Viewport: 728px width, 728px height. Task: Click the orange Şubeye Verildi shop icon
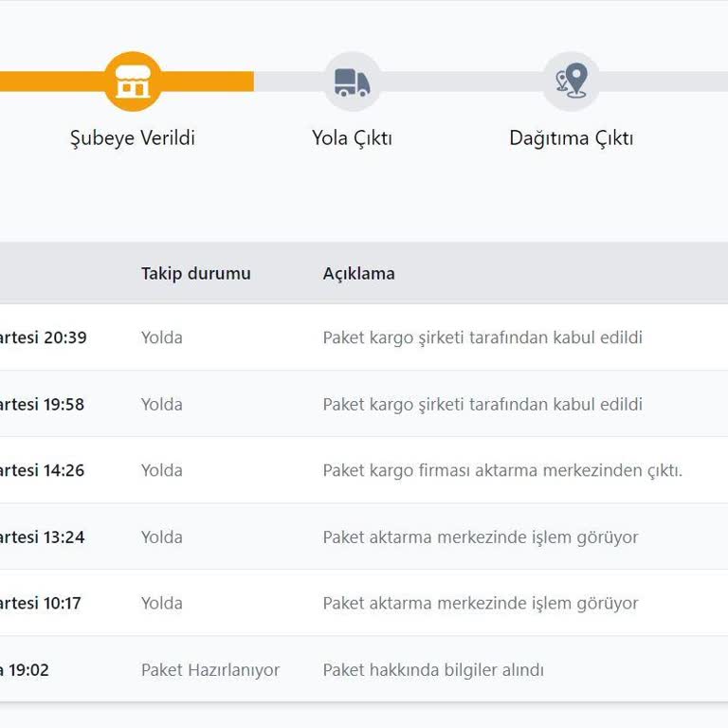(x=133, y=82)
